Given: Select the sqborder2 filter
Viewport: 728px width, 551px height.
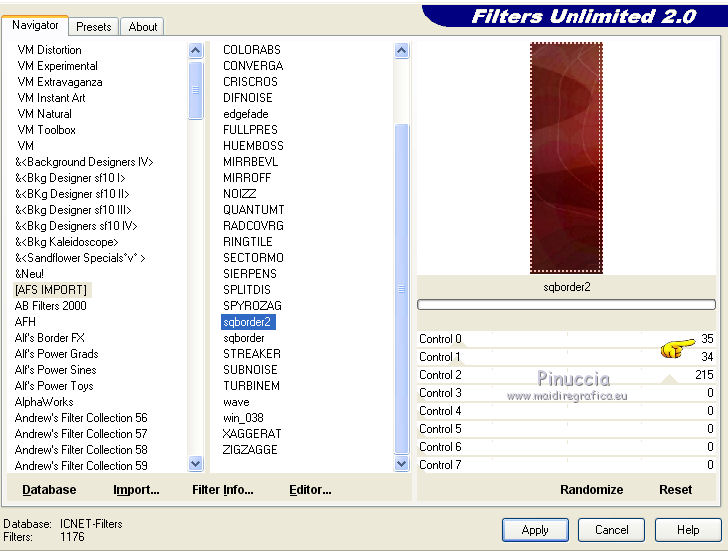Looking at the screenshot, I should [x=247, y=322].
